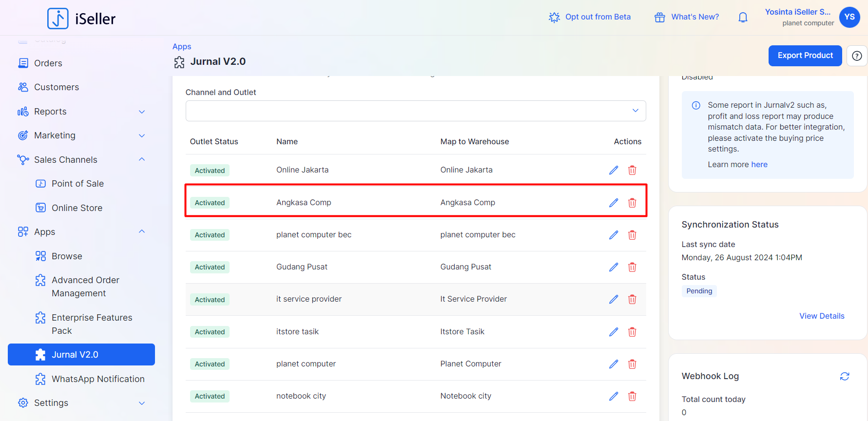Click View Details link
Screen dimensions: 868x421
822,316
